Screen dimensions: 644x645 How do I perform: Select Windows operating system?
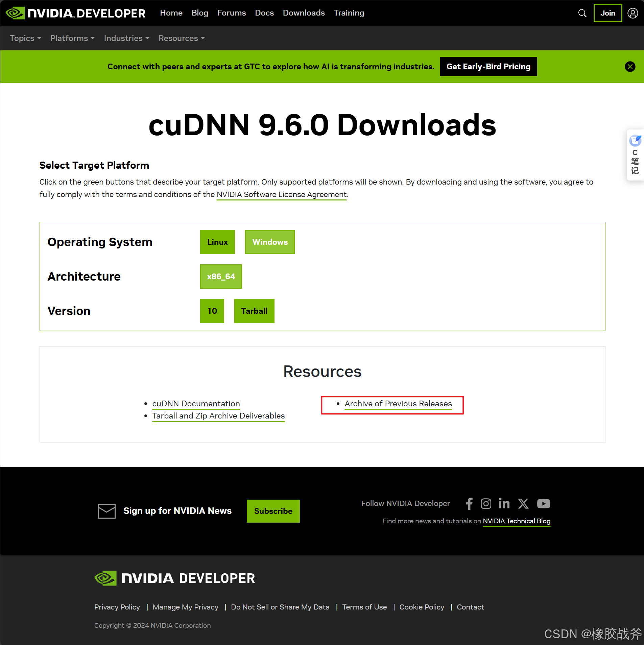[x=270, y=242]
